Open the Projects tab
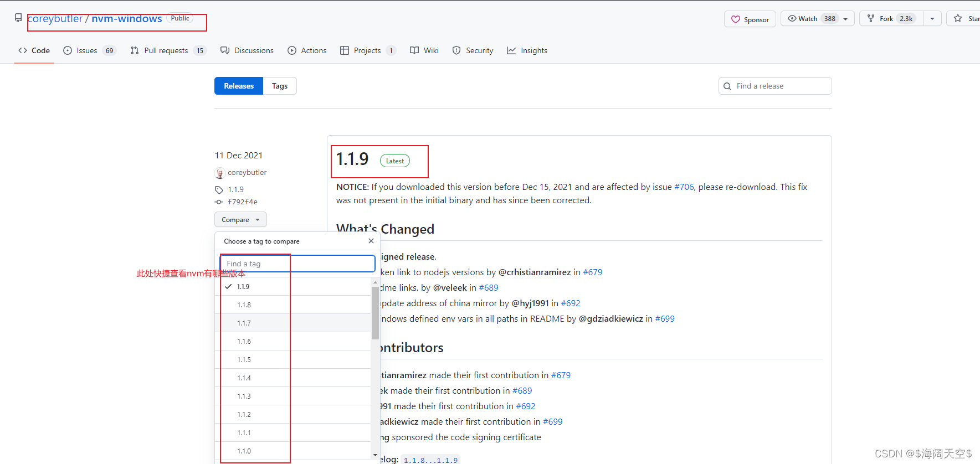Image resolution: width=980 pixels, height=464 pixels. [368, 50]
